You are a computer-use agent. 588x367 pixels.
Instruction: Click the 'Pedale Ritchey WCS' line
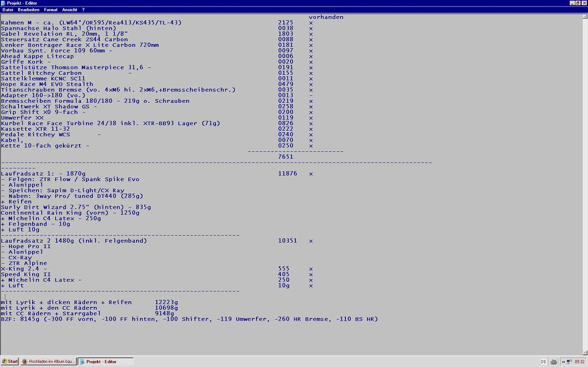(x=35, y=135)
